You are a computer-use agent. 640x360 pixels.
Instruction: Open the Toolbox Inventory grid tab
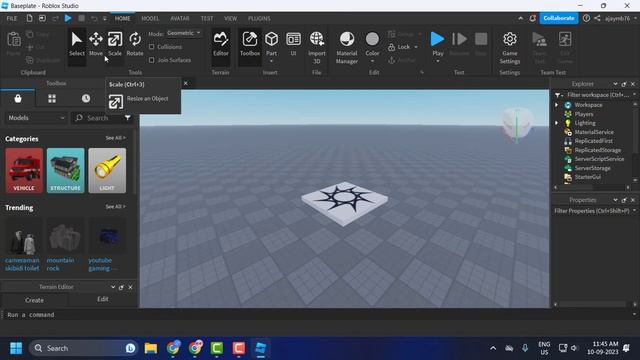point(52,98)
